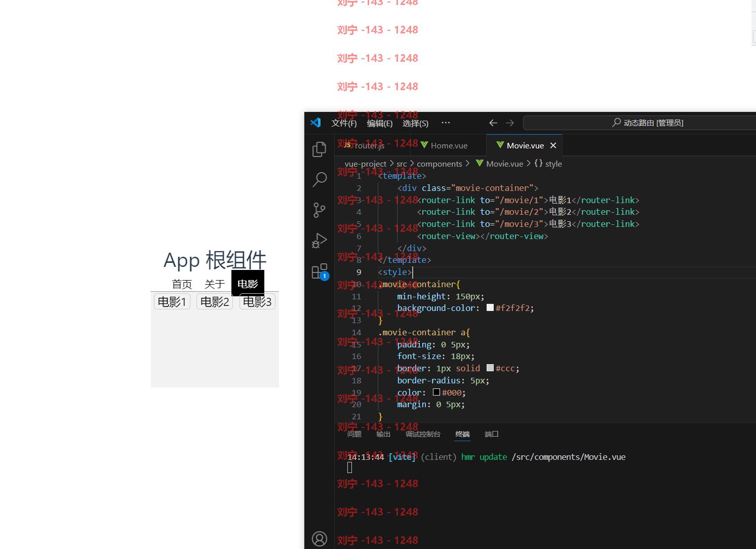Viewport: 756px width, 549px height.
Task: Click the hmr update terminal output line
Action: 486,457
